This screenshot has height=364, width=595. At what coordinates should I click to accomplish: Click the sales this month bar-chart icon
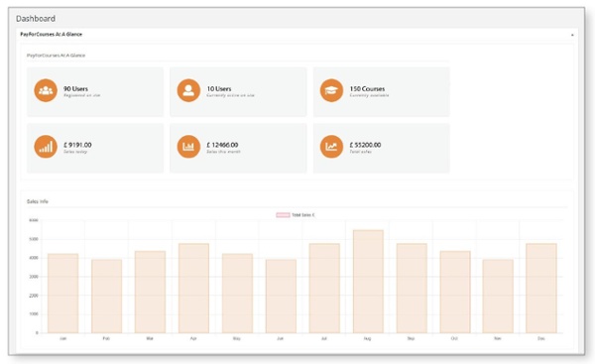188,147
